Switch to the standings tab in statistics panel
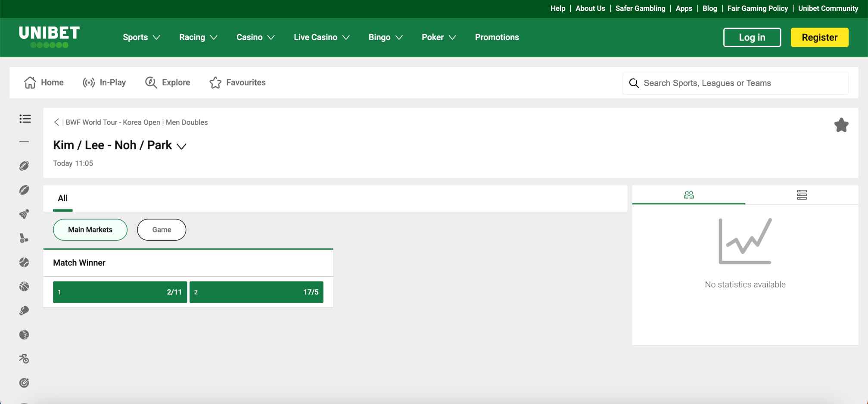The image size is (868, 404). (x=802, y=195)
